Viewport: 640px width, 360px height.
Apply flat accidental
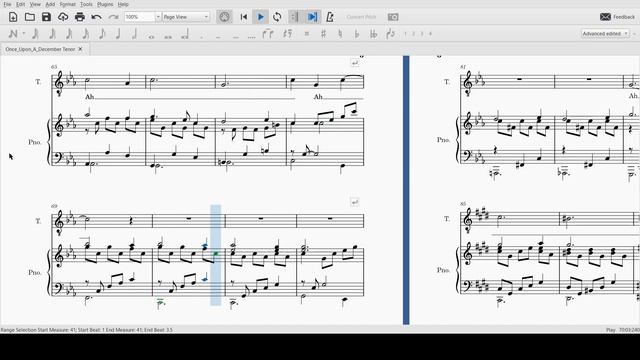tap(357, 34)
